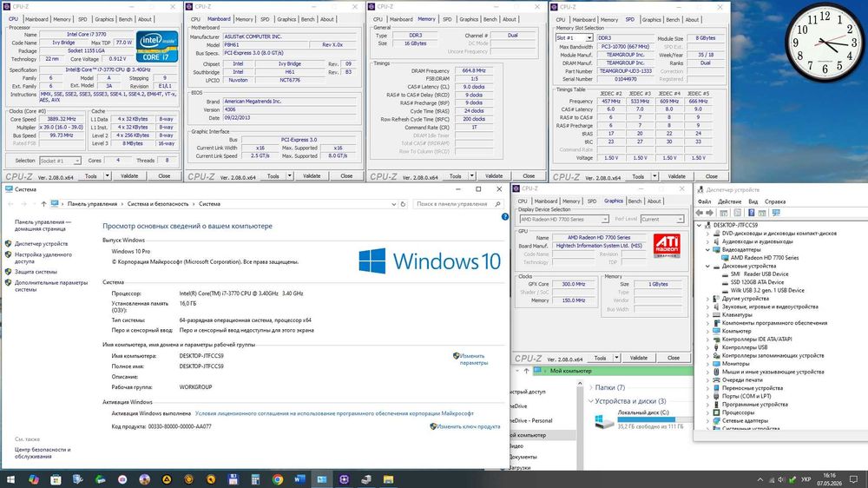Open Calculator from the taskbar
Screen dimensions: 868x488
[x=255, y=479]
